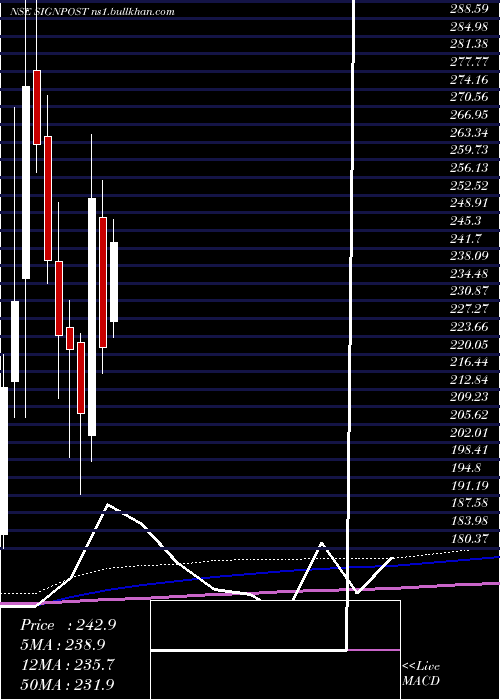Screen dimensions: 500x700
Task: Click the 50MA : 231.9 readout
Action: (67, 684)
